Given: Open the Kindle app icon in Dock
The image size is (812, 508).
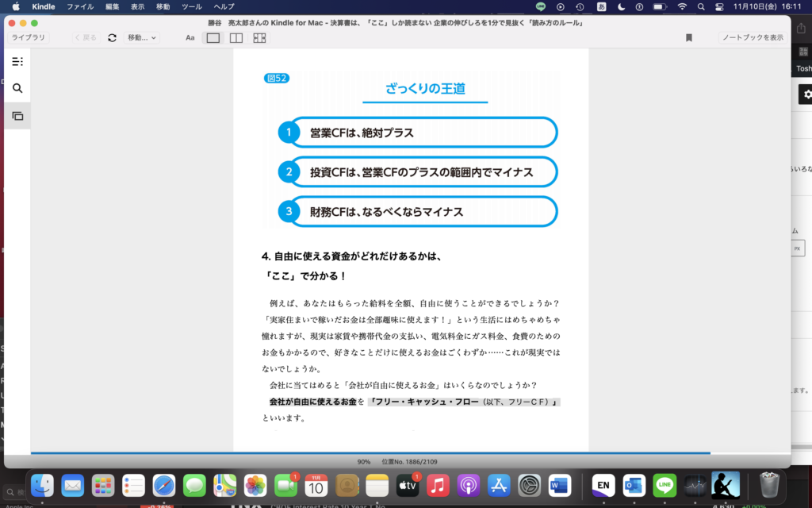Looking at the screenshot, I should [725, 485].
